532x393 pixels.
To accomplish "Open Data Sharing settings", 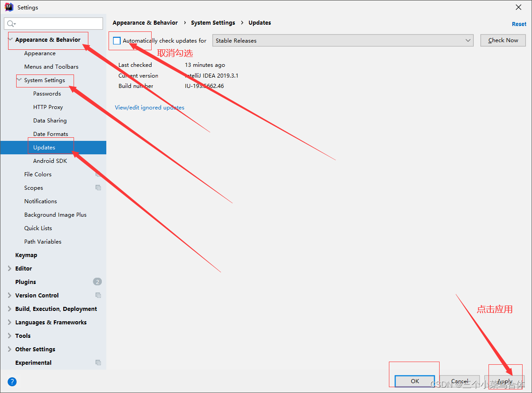I will click(x=50, y=121).
